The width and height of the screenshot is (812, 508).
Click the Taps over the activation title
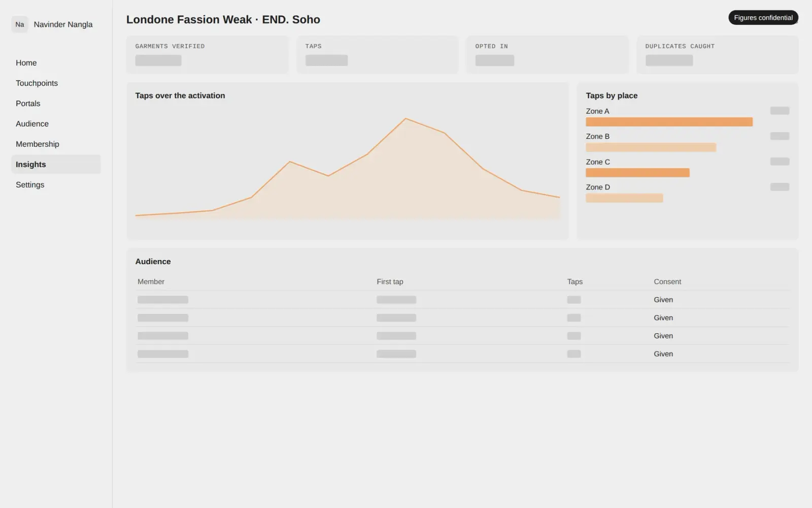(x=180, y=96)
